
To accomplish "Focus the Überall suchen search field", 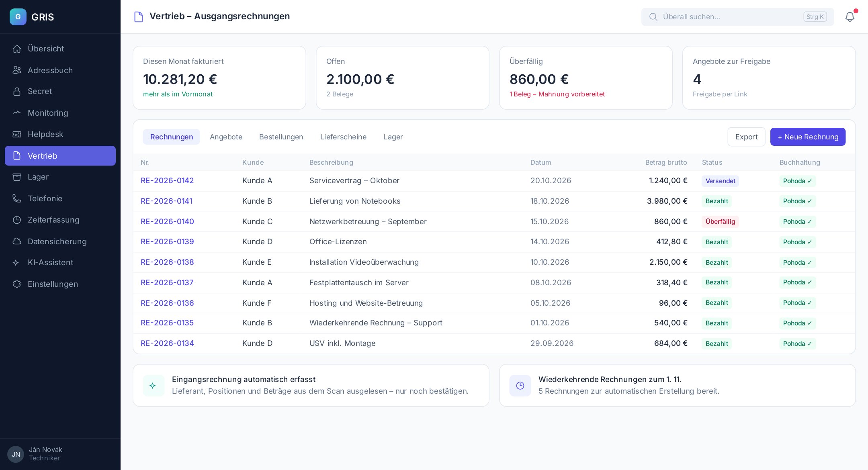I will (737, 17).
